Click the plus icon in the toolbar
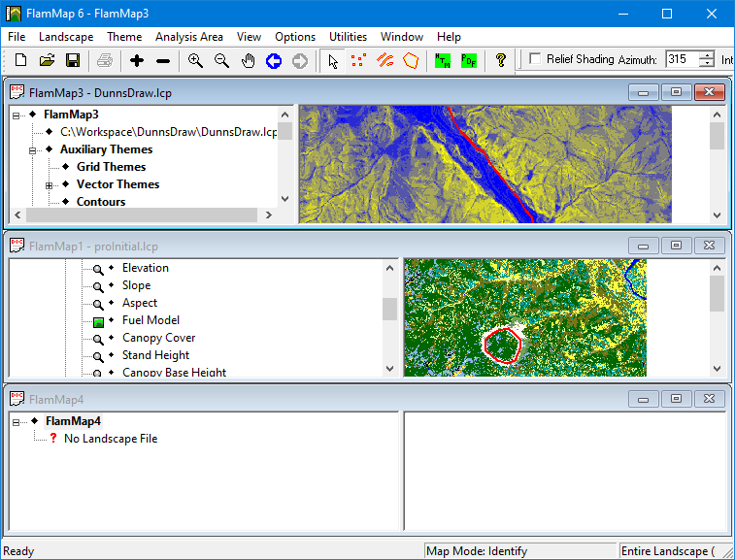735x560 pixels. pos(137,60)
